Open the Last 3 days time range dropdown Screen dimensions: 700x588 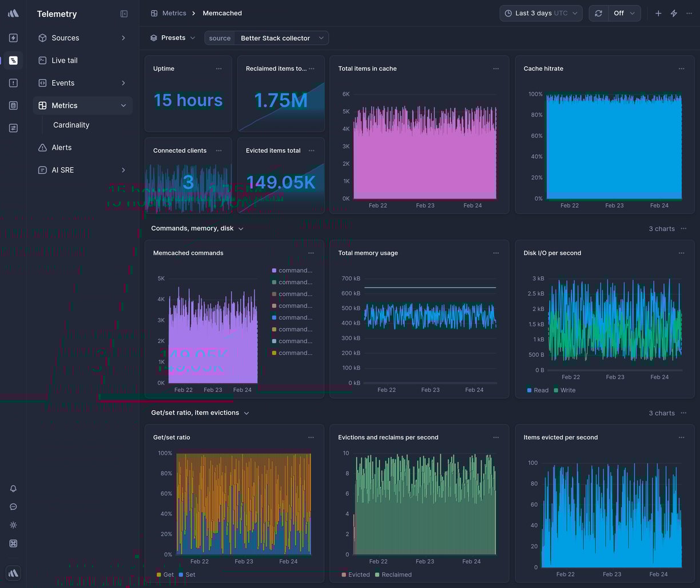pos(540,13)
